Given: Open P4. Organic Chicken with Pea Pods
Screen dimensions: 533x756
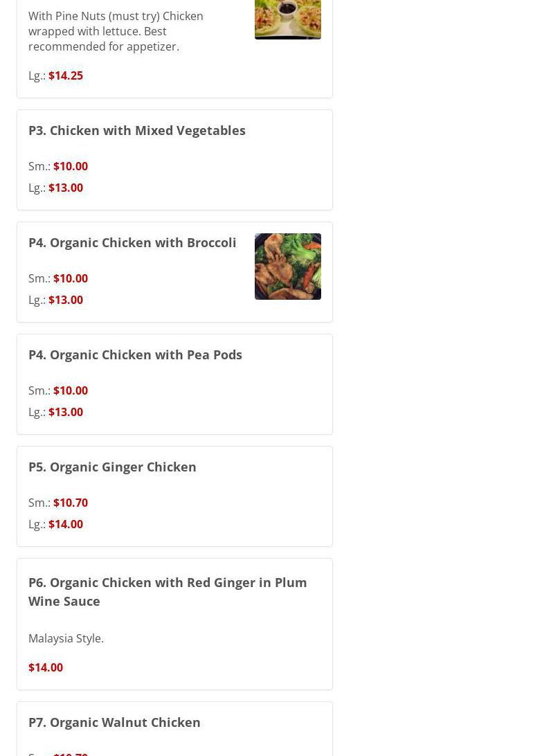Looking at the screenshot, I should coord(135,354).
